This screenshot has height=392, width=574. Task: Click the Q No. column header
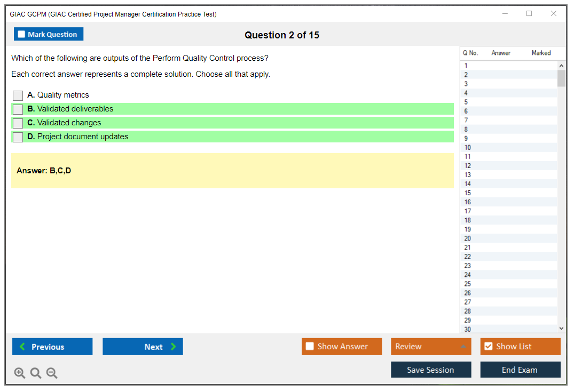click(470, 53)
